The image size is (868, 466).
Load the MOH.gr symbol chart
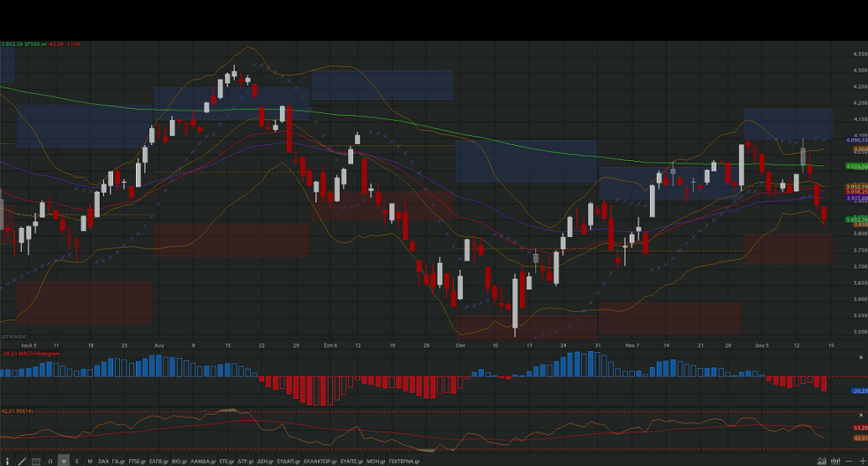(x=376, y=461)
